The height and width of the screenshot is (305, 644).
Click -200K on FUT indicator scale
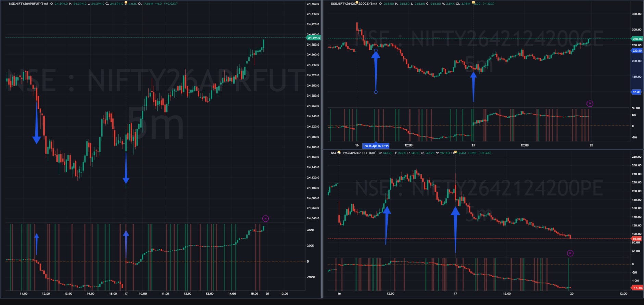pyautogui.click(x=311, y=277)
